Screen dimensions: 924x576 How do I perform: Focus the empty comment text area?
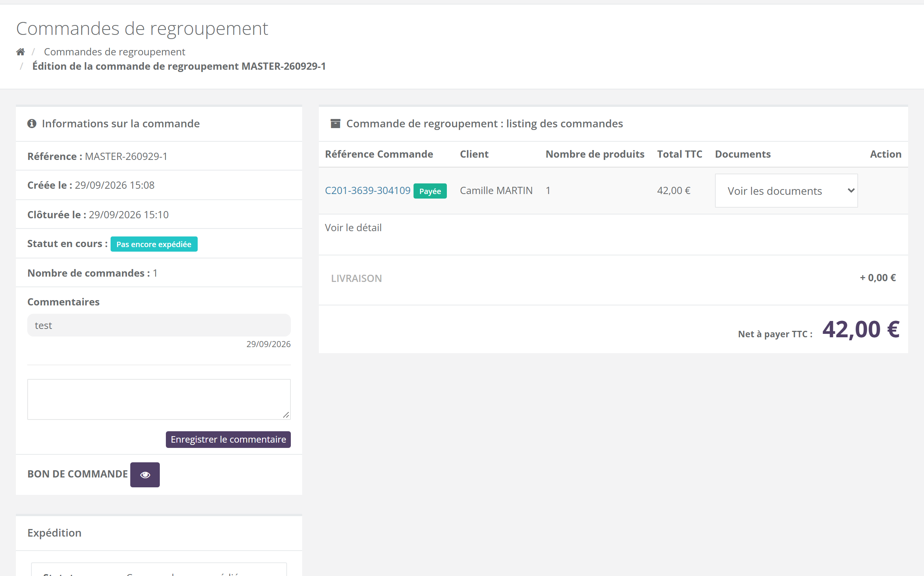(159, 399)
